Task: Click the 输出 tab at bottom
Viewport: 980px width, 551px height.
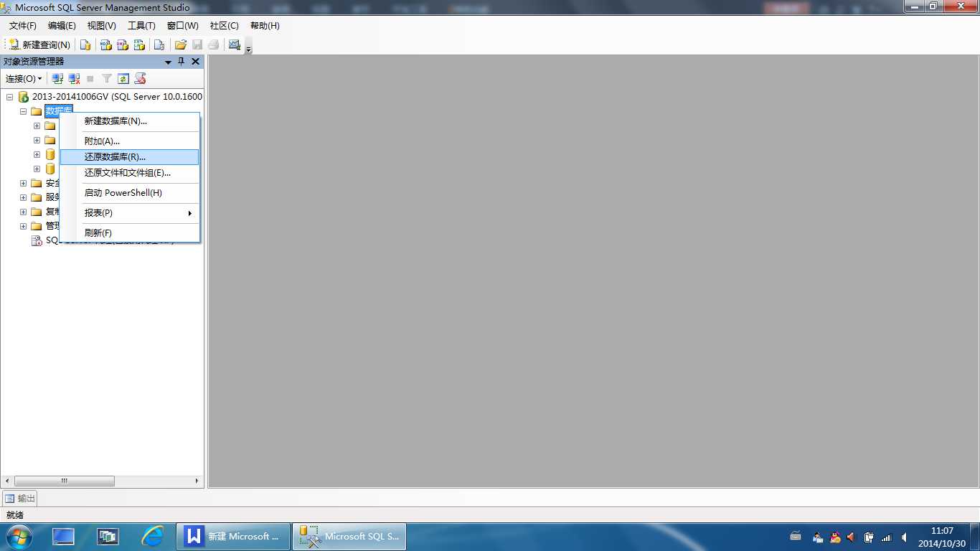Action: click(20, 498)
